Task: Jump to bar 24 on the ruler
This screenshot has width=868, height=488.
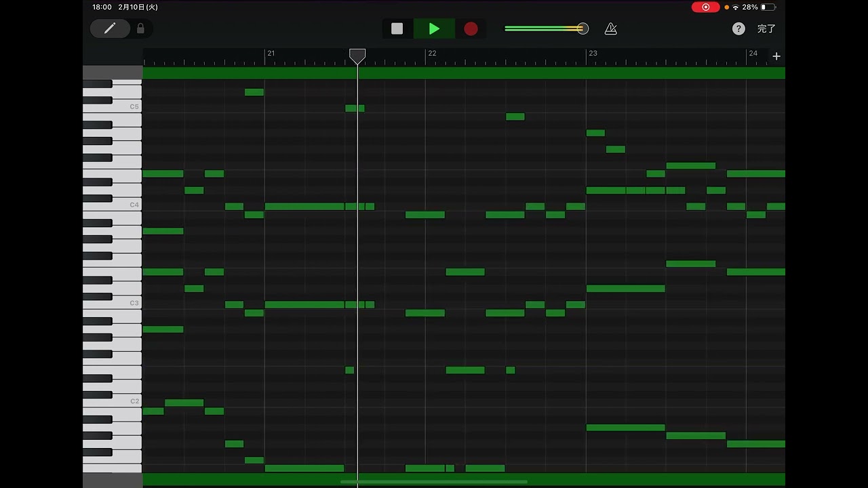Action: [x=753, y=53]
